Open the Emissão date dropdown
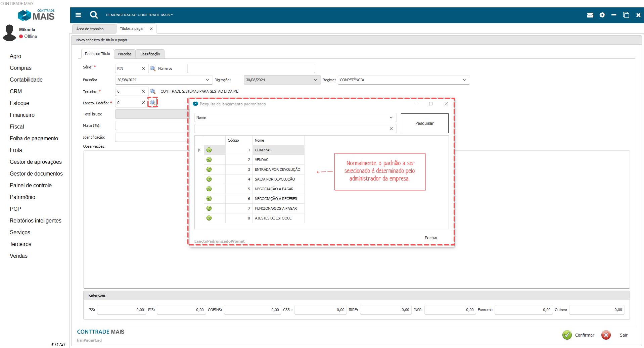The image size is (644, 348). click(207, 80)
